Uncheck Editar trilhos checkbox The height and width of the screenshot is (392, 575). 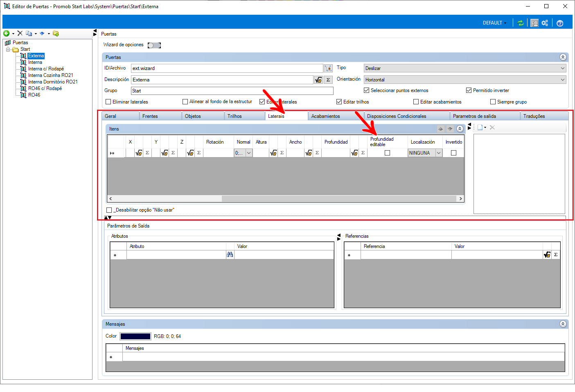tap(339, 102)
